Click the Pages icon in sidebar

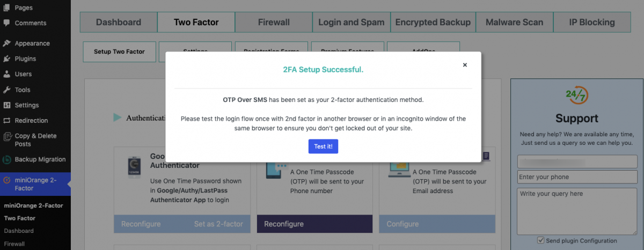click(x=6, y=8)
